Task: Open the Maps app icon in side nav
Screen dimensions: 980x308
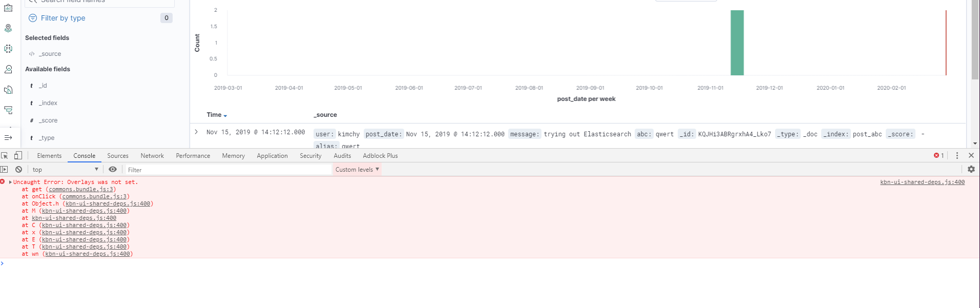Action: 8,28
